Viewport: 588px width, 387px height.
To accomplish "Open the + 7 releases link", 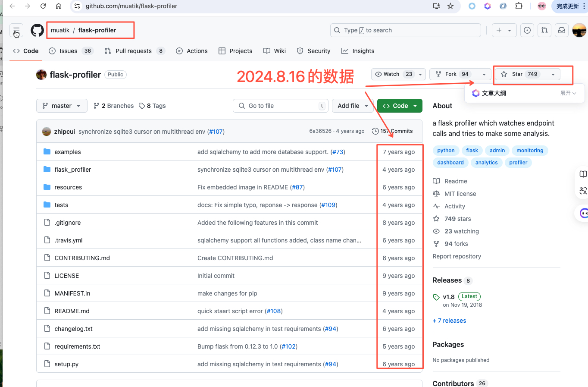I will click(449, 321).
